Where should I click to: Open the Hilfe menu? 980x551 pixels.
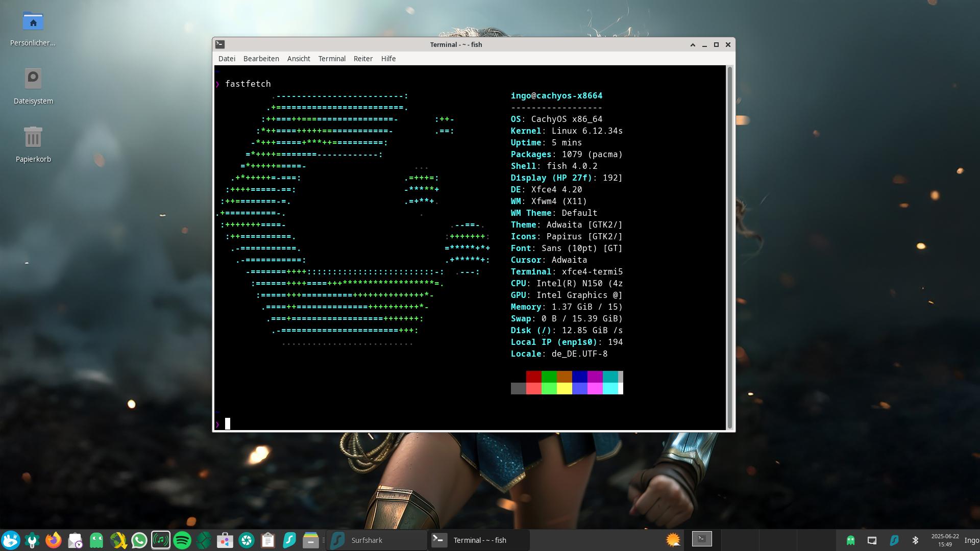[x=388, y=59]
